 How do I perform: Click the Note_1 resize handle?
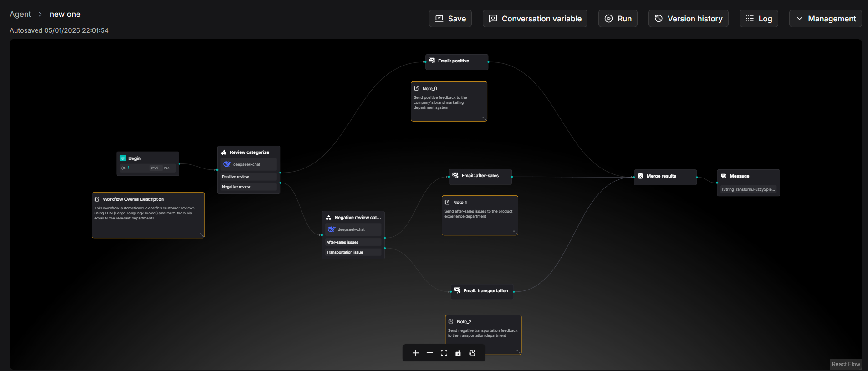(x=515, y=232)
